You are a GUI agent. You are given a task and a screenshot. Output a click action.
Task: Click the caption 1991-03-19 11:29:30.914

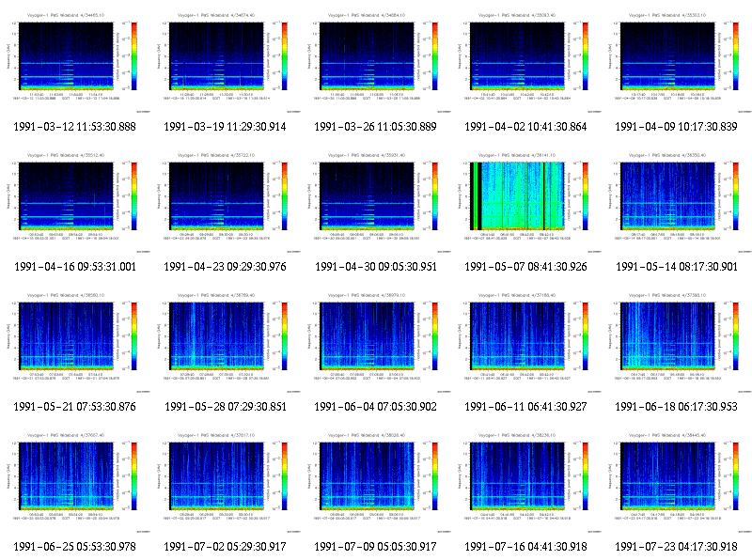tap(225, 127)
